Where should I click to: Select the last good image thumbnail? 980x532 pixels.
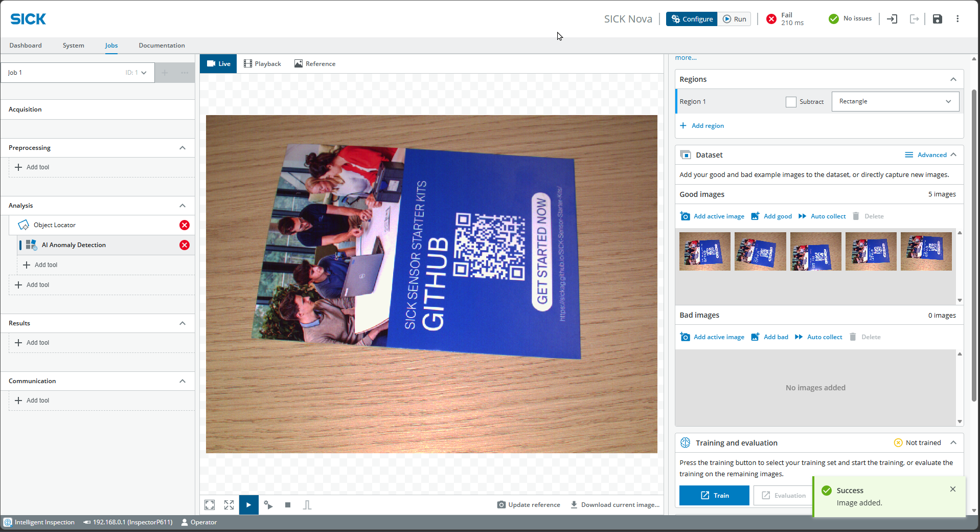point(926,251)
